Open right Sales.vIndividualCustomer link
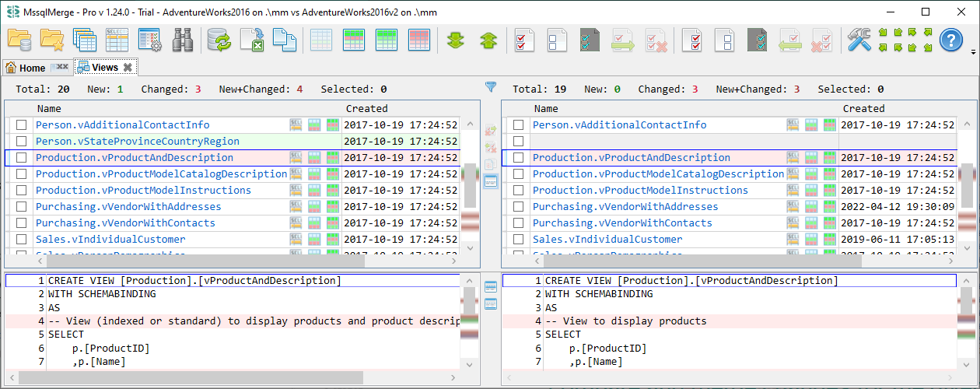The image size is (980, 389). pyautogui.click(x=607, y=239)
